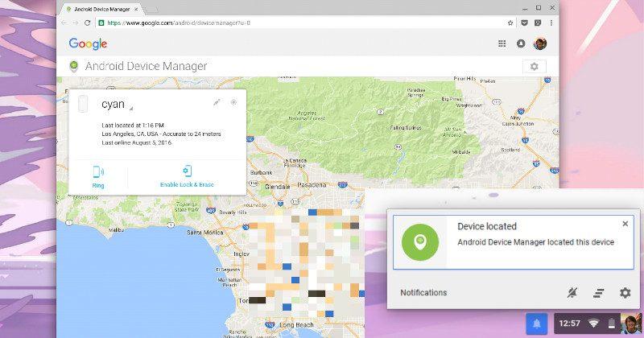The height and width of the screenshot is (338, 644).
Task: Open the Google apps grid
Action: click(x=502, y=43)
